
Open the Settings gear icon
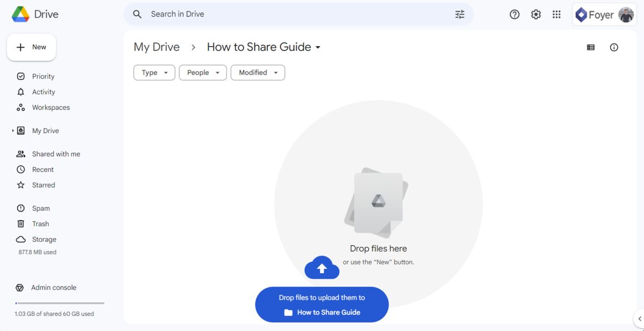[536, 14]
